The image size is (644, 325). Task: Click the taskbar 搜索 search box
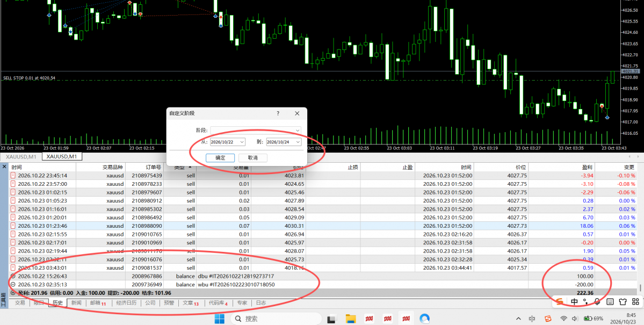click(276, 319)
